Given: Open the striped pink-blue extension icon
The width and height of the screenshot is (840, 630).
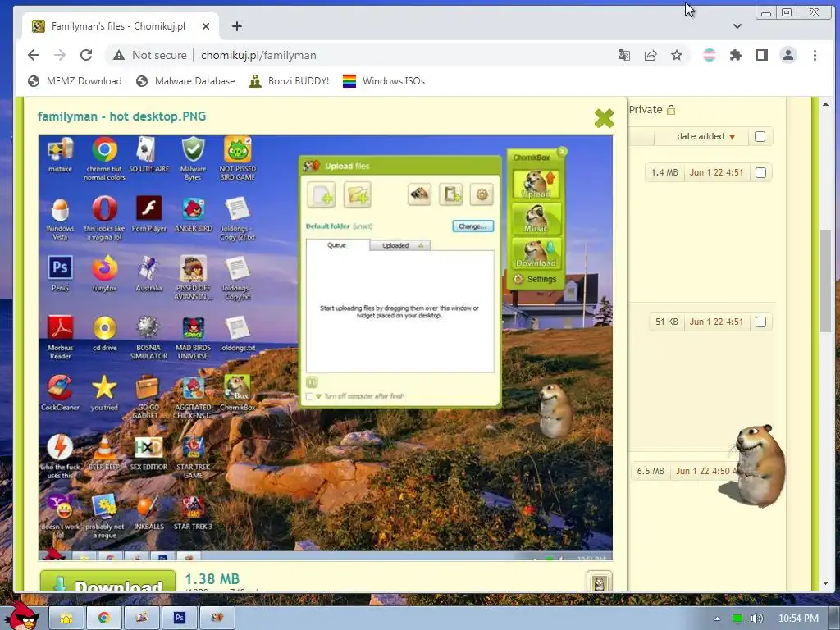Looking at the screenshot, I should pyautogui.click(x=710, y=55).
